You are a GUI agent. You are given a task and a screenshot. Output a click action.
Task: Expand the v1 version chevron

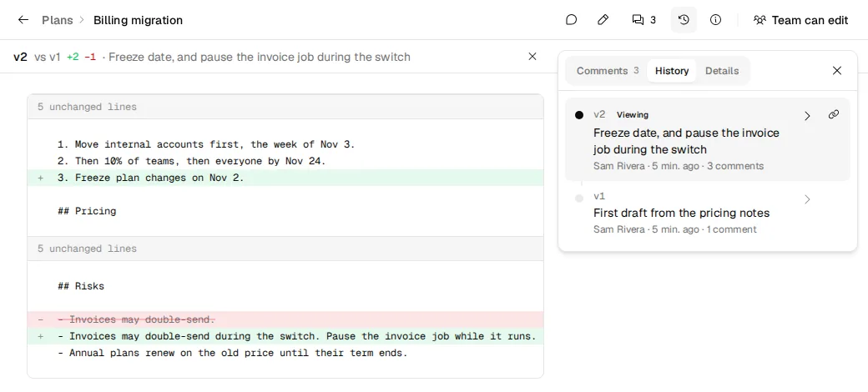(807, 199)
